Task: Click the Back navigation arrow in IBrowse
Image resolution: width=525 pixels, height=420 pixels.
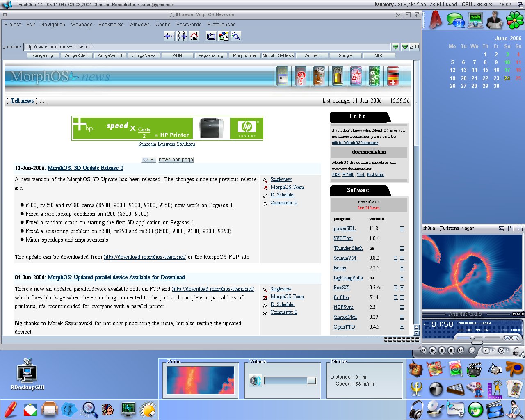Action: pyautogui.click(x=169, y=36)
